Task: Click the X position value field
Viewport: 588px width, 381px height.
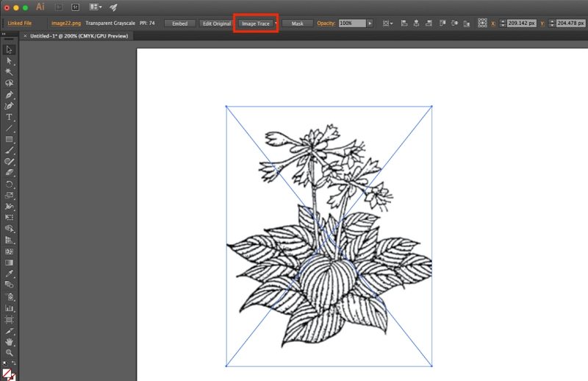Action: pos(523,24)
